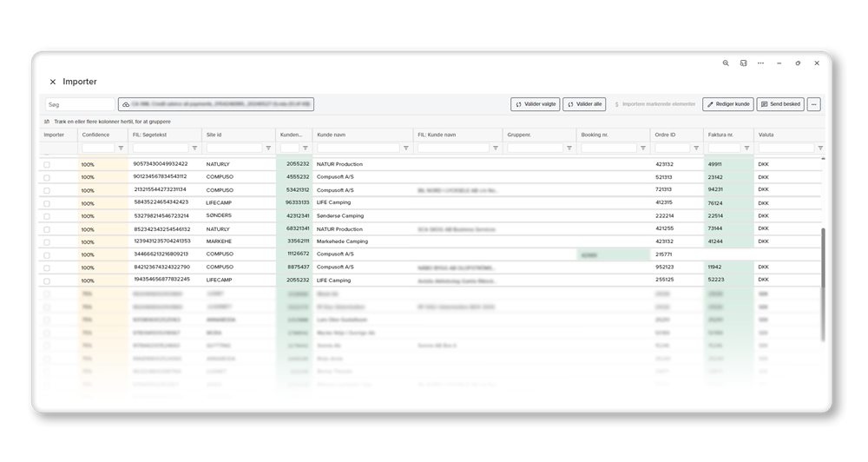Click the filter icon under Kunde navn
The height and width of the screenshot is (462, 868).
[405, 148]
